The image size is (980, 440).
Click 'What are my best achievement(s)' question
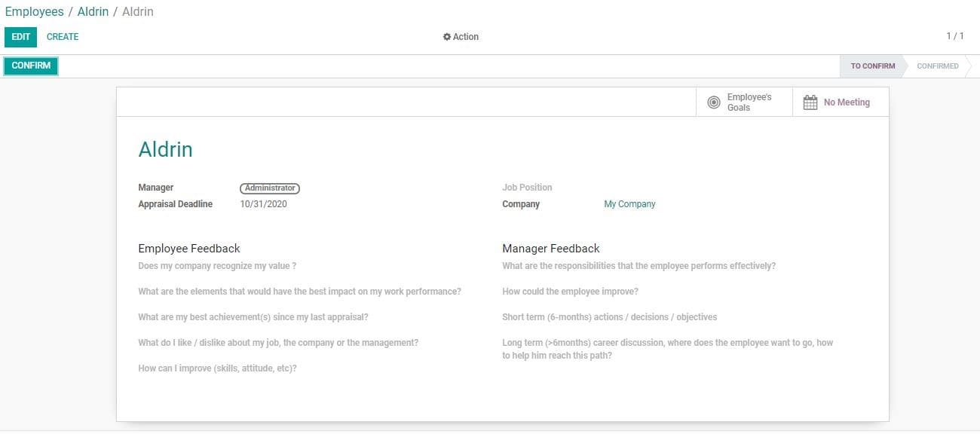pos(253,317)
